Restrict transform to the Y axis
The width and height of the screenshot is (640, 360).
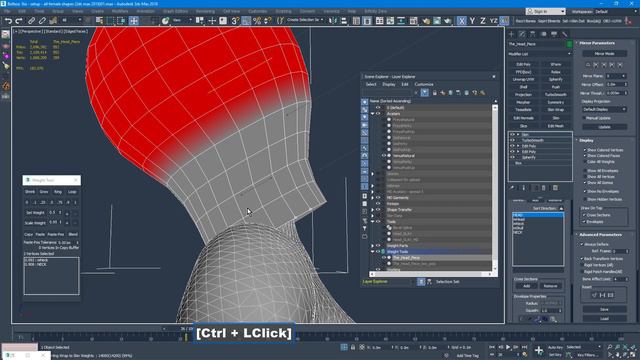click(472, 20)
